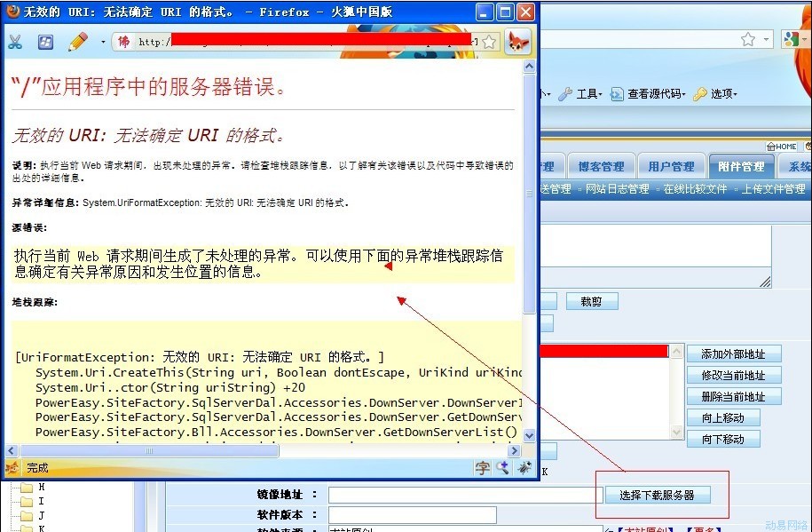Click the fox mascot icon in popup toolbar

[x=517, y=42]
